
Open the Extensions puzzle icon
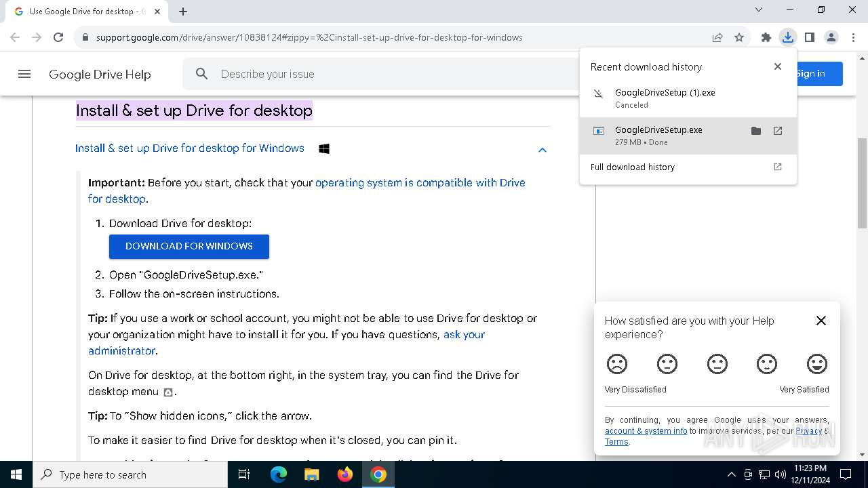pos(766,37)
